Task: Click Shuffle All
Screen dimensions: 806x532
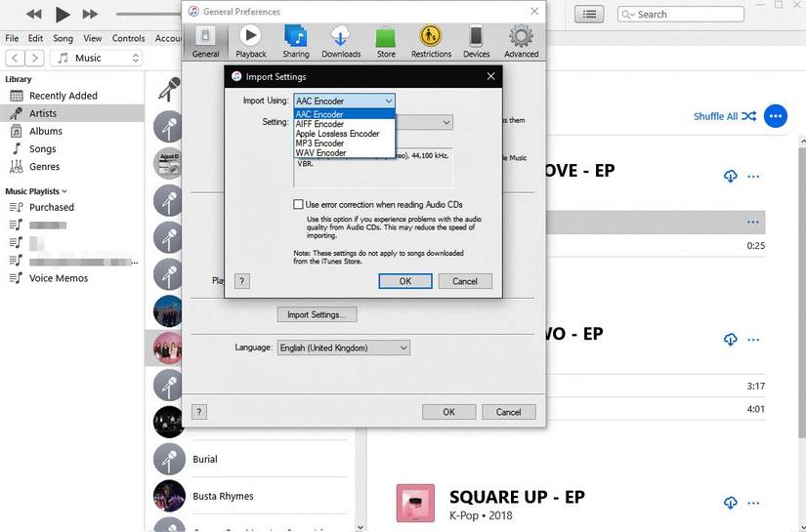Action: [x=725, y=116]
